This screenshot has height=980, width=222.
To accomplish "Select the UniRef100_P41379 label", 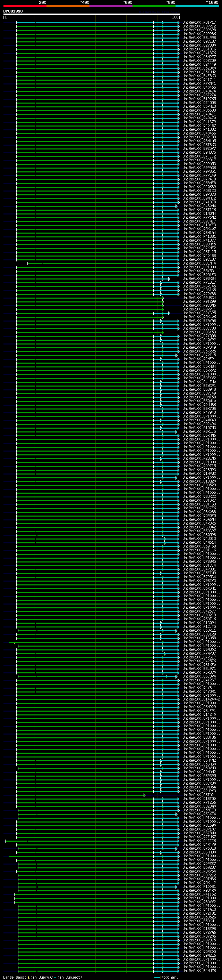I will [x=199, y=122].
